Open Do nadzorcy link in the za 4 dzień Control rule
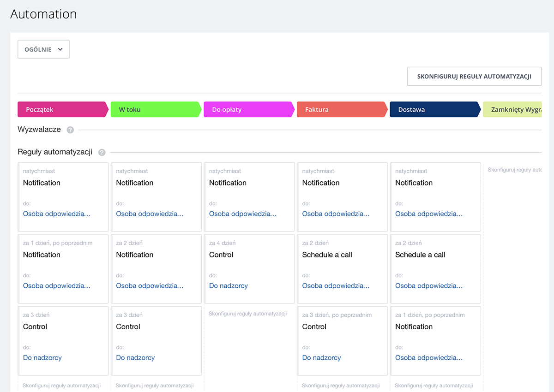 pyautogui.click(x=228, y=285)
